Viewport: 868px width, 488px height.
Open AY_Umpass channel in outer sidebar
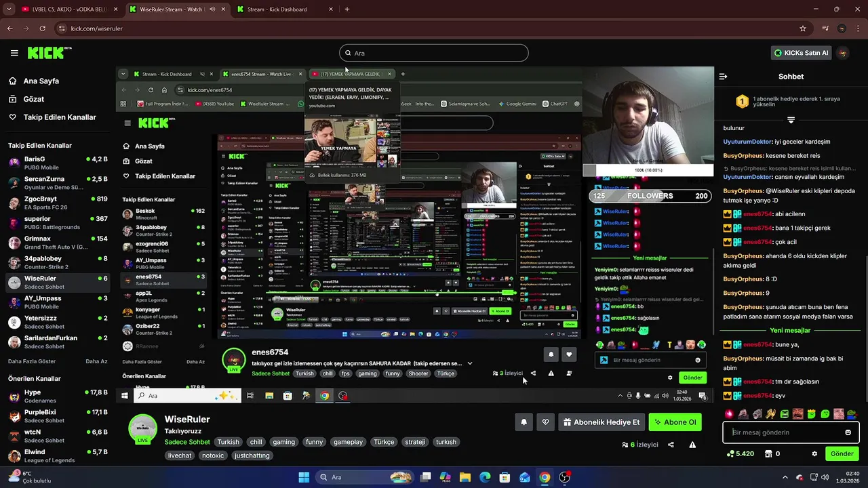[x=58, y=302]
